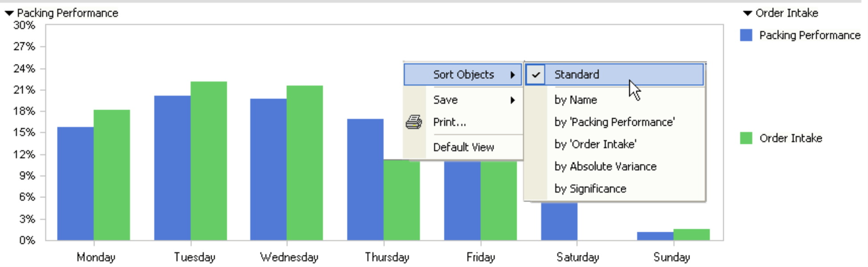The height and width of the screenshot is (267, 868).
Task: Click the Wednesday axis label
Action: pyautogui.click(x=289, y=257)
